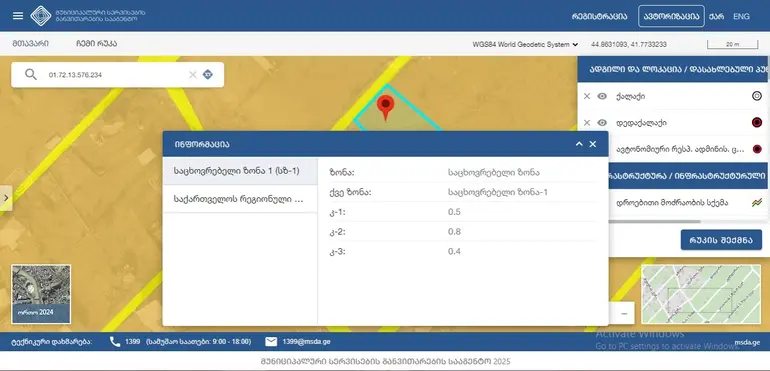Click the ინფრასტრუქტურა panel header
This screenshot has height=371, width=770.
[x=688, y=176]
